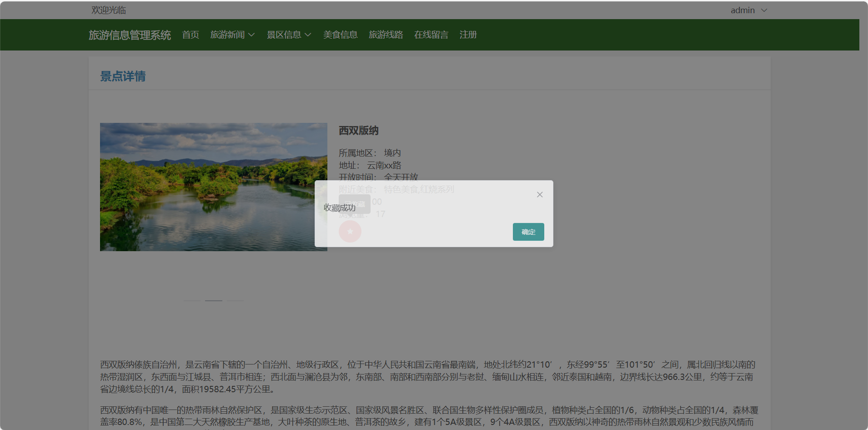Close the 收藏成功 dialog with X
Viewport: 868px width, 430px height.
[540, 195]
